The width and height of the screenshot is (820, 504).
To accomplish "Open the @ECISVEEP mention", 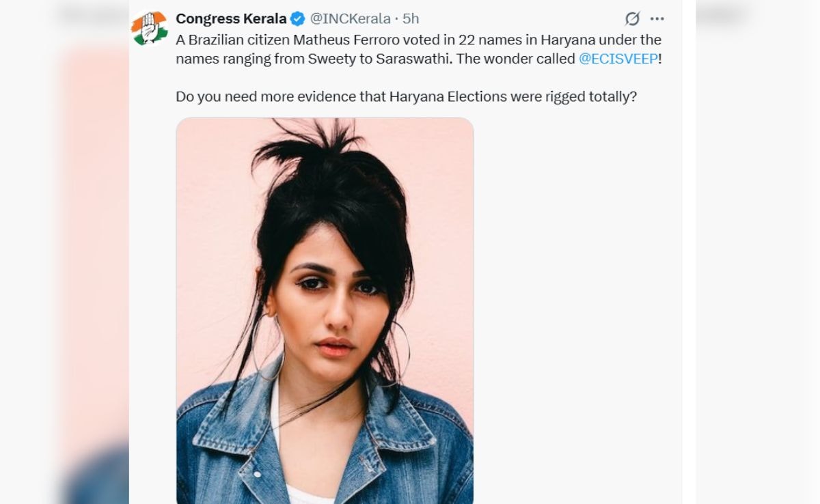I will (x=618, y=59).
